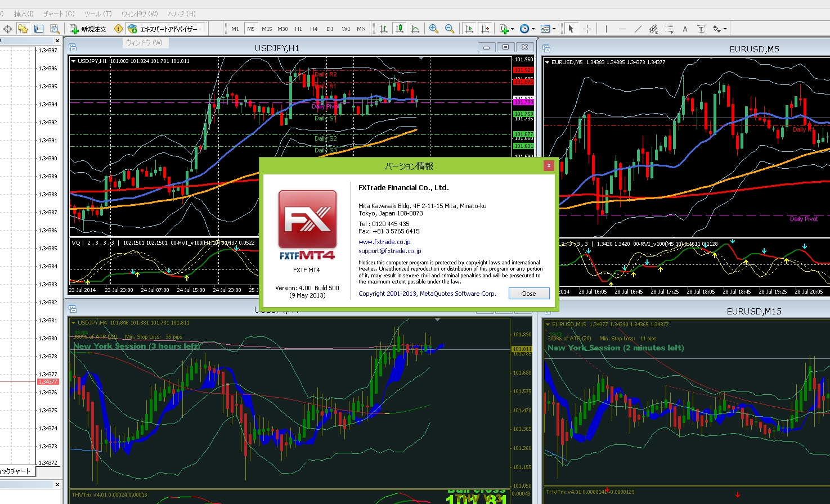Viewport: 830px width, 504px height.
Task: Select the equidistant channel tool
Action: pyautogui.click(x=653, y=29)
